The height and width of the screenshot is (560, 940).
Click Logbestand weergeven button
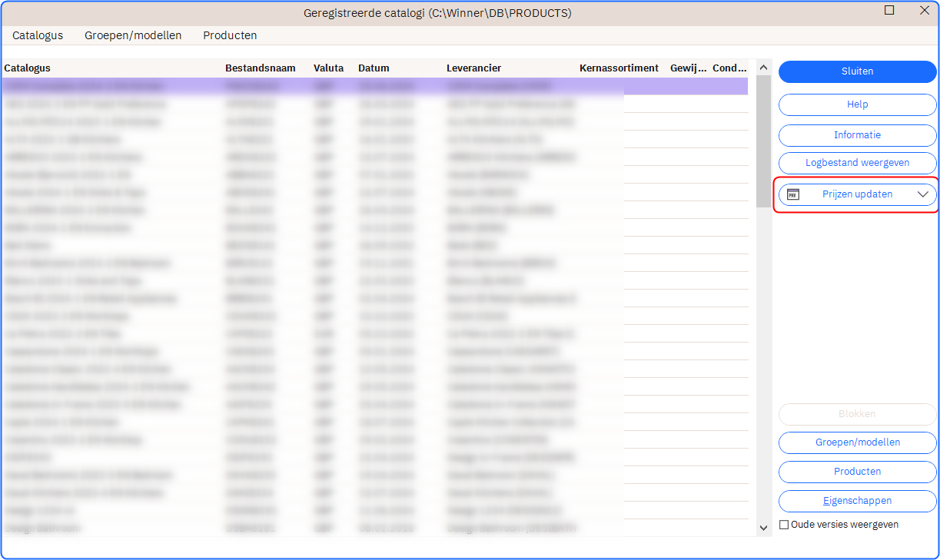coord(857,163)
